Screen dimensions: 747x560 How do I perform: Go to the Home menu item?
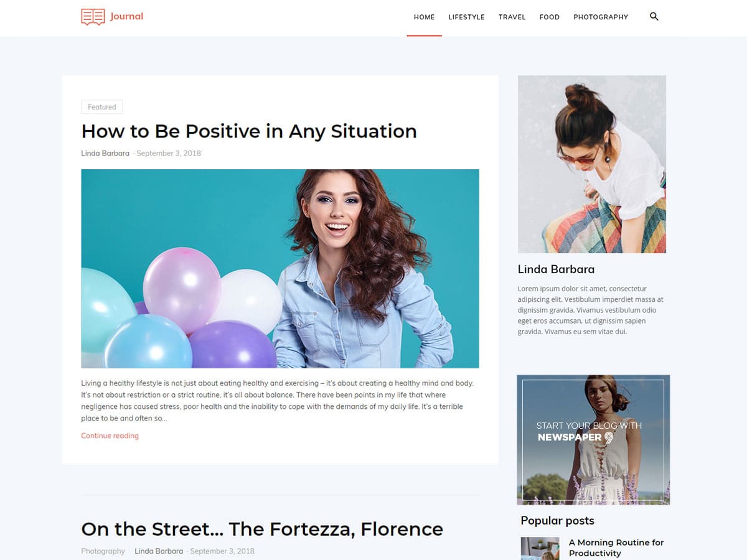click(424, 17)
